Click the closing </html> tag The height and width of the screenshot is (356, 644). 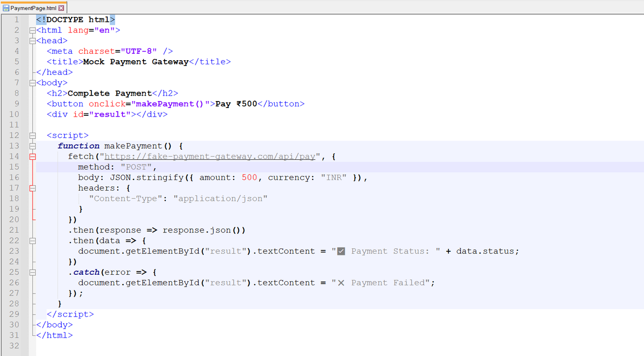coord(54,335)
